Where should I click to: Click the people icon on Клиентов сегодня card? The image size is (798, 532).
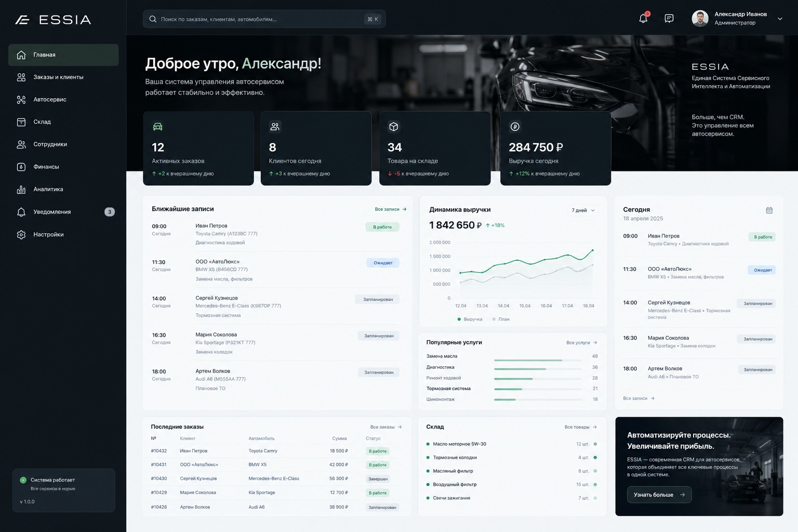click(275, 126)
